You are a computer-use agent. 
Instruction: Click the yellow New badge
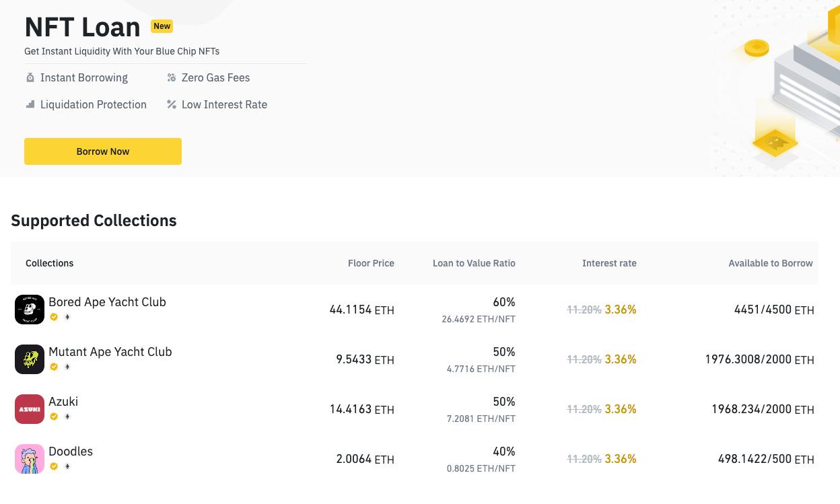[162, 26]
